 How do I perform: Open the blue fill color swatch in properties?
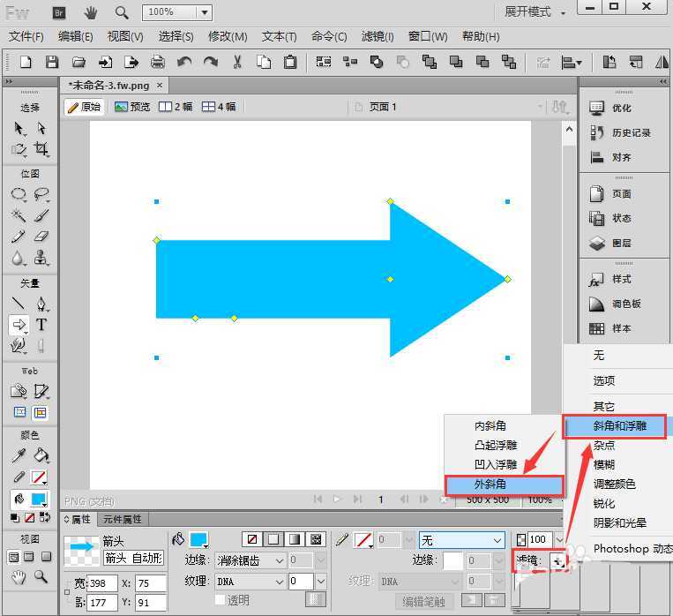click(198, 539)
